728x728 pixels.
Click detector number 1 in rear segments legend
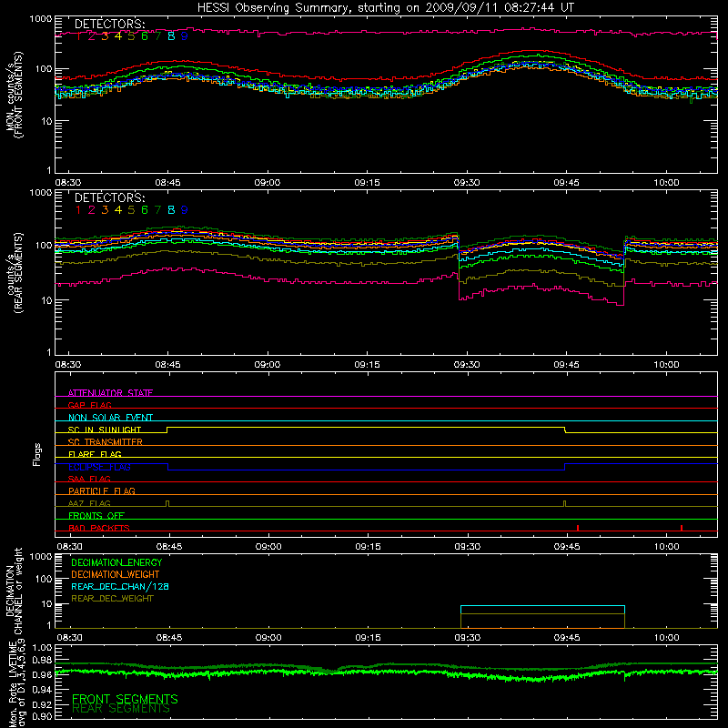[78, 210]
